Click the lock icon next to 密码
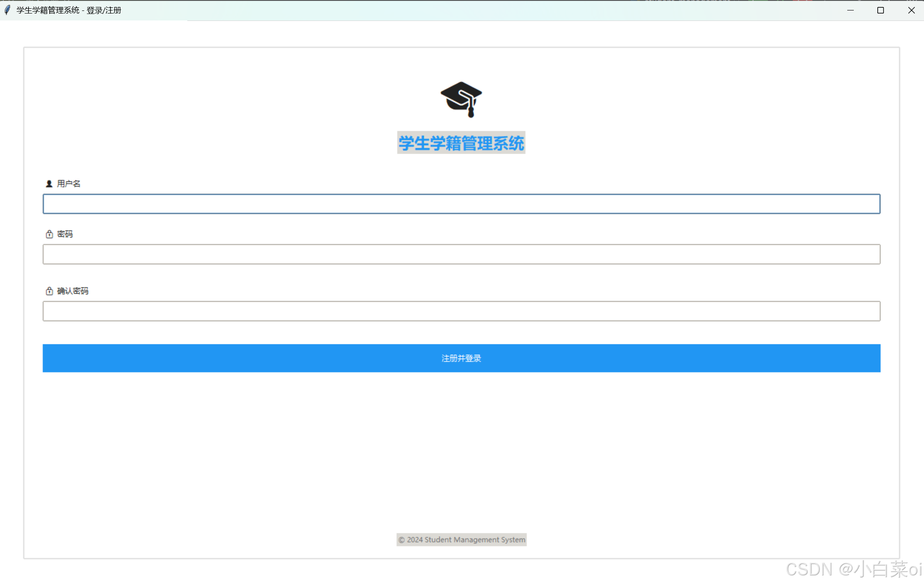The height and width of the screenshot is (585, 924). click(49, 234)
